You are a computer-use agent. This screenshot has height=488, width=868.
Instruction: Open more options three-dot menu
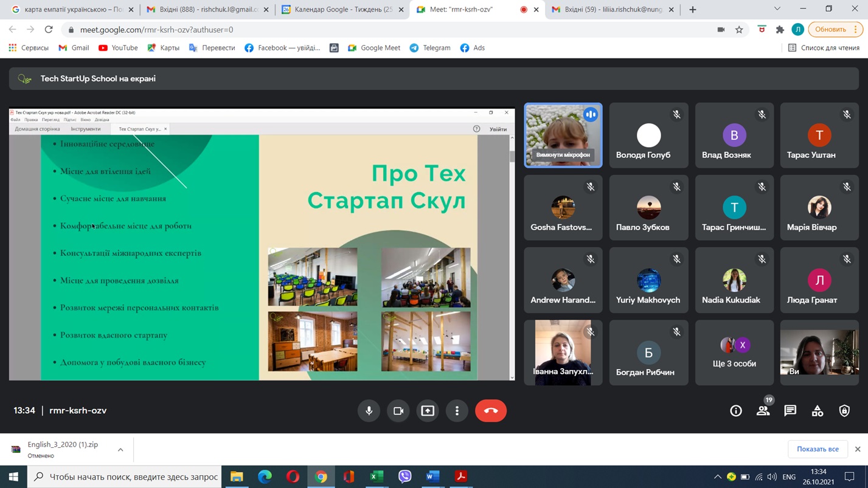(x=457, y=411)
